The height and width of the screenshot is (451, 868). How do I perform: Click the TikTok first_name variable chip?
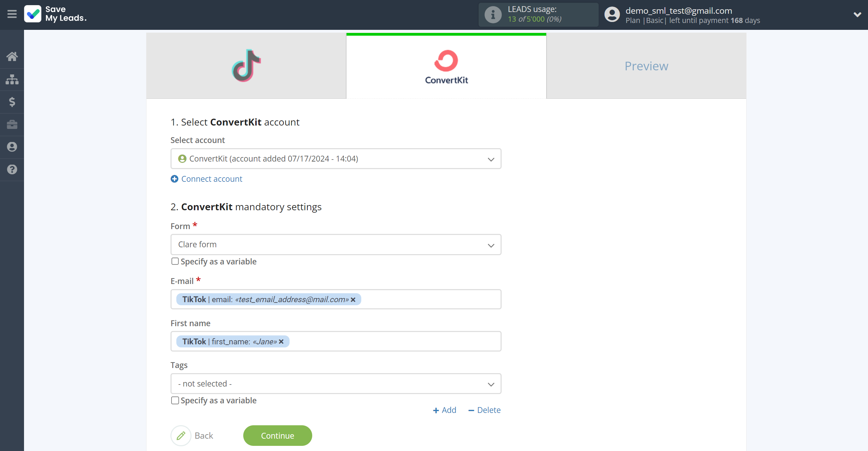tap(233, 342)
